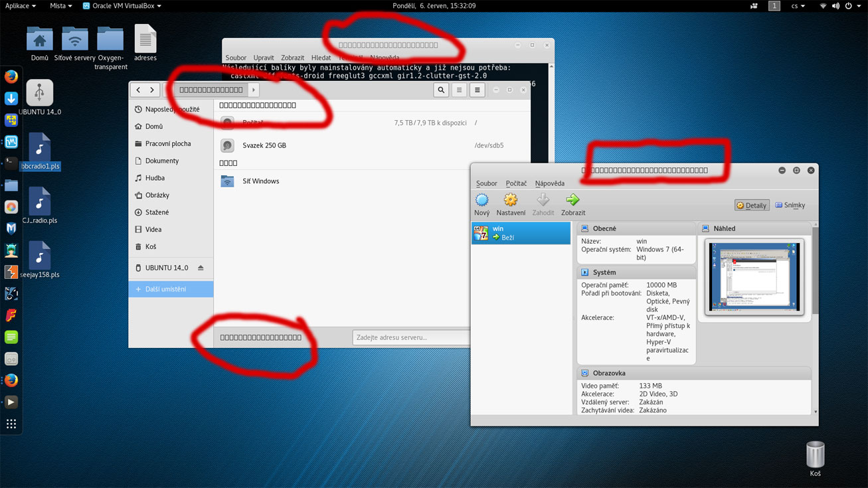Click the back arrow in file manager
868x488 pixels.
138,90
